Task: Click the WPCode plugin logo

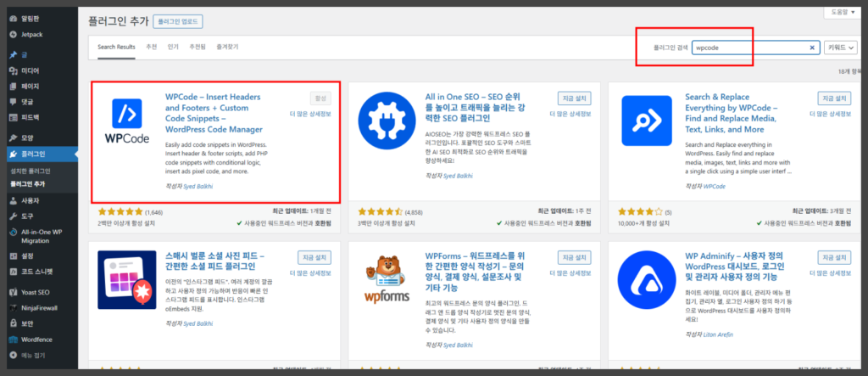Action: pos(127,121)
